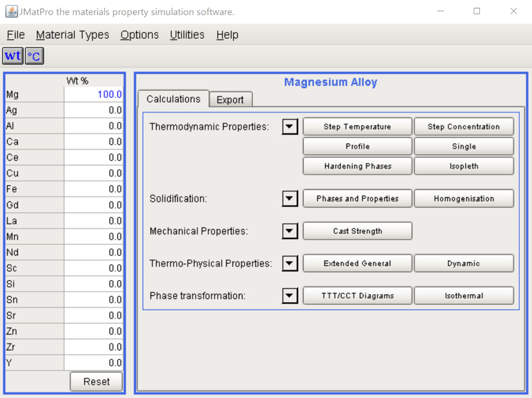532x398 pixels.
Task: Select the Zr weight percent field
Action: (x=94, y=347)
